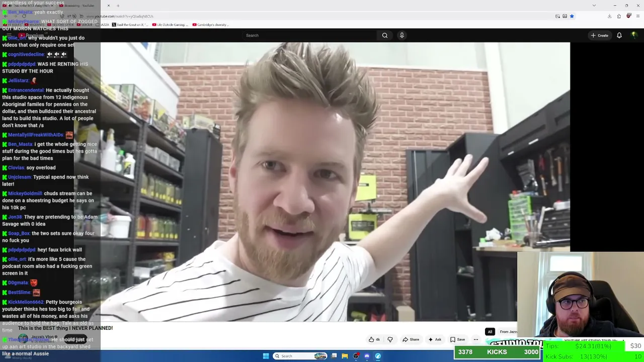
Task: Expand the browser tab list chevron
Action: (x=594, y=6)
